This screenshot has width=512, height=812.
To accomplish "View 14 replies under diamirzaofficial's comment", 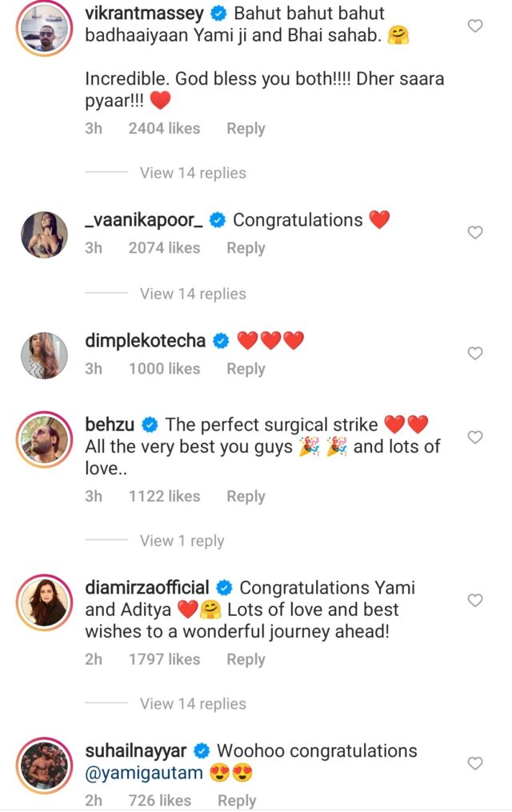I will [193, 704].
